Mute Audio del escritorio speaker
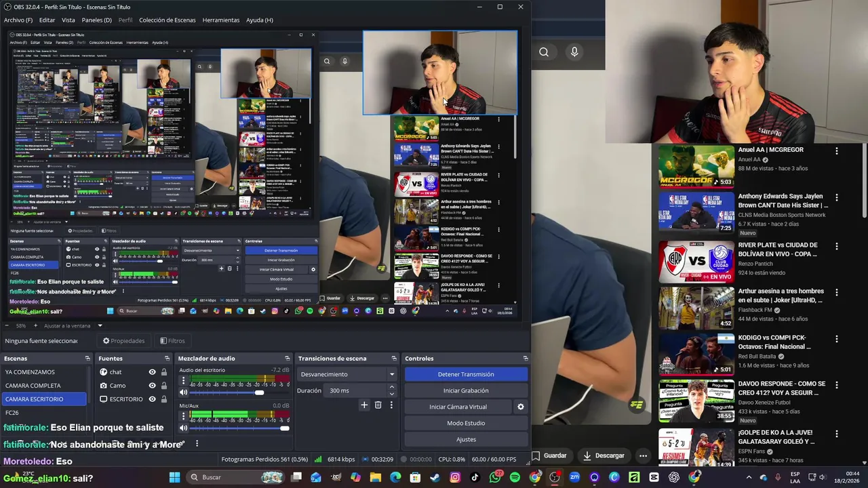Image resolution: width=868 pixels, height=488 pixels. (183, 392)
